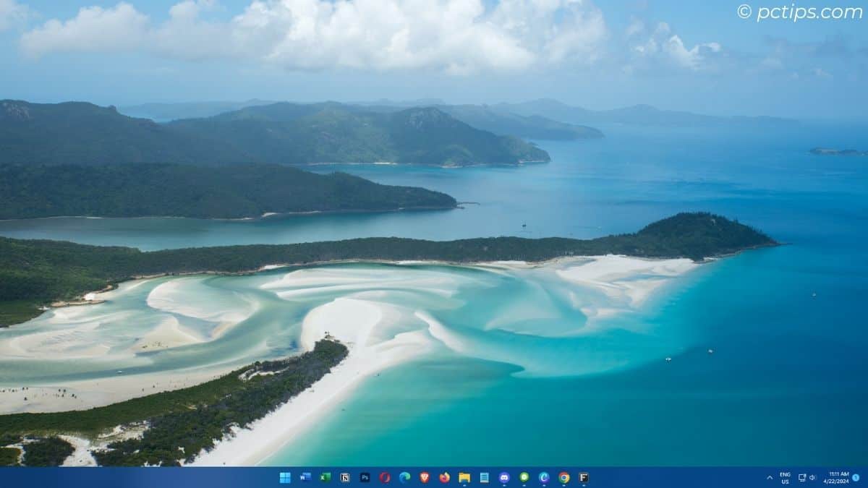Open File Explorer from the taskbar
868x488 pixels.
point(464,477)
